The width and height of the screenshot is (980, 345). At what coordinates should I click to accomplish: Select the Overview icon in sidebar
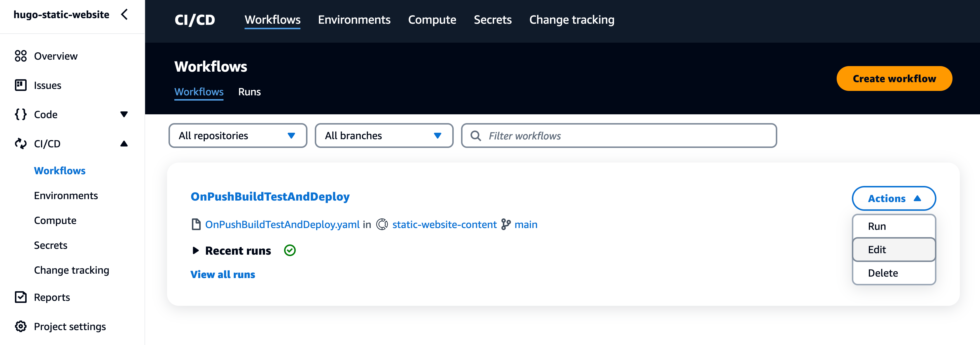(21, 56)
